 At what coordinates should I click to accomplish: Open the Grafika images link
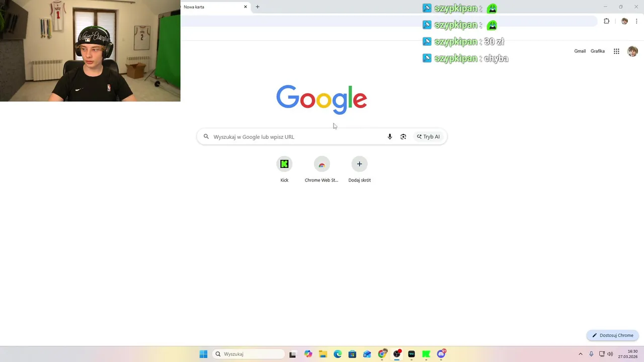pos(598,51)
